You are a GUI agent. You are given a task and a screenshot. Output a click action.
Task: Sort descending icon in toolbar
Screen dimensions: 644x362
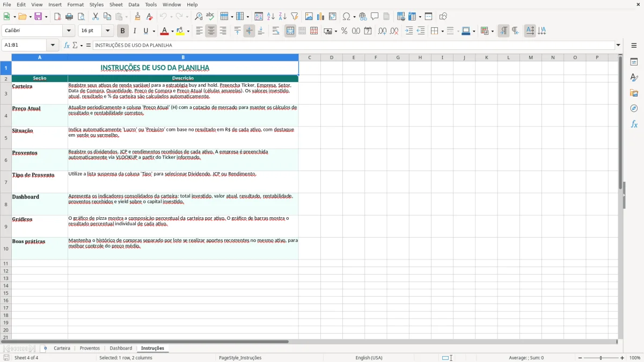pos(283,17)
